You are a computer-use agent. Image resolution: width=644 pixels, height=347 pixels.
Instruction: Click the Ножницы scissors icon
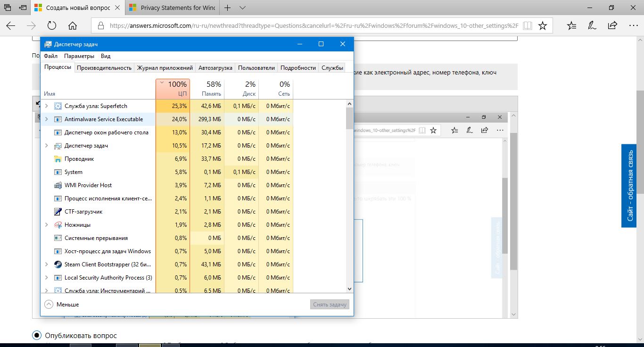[x=58, y=225]
